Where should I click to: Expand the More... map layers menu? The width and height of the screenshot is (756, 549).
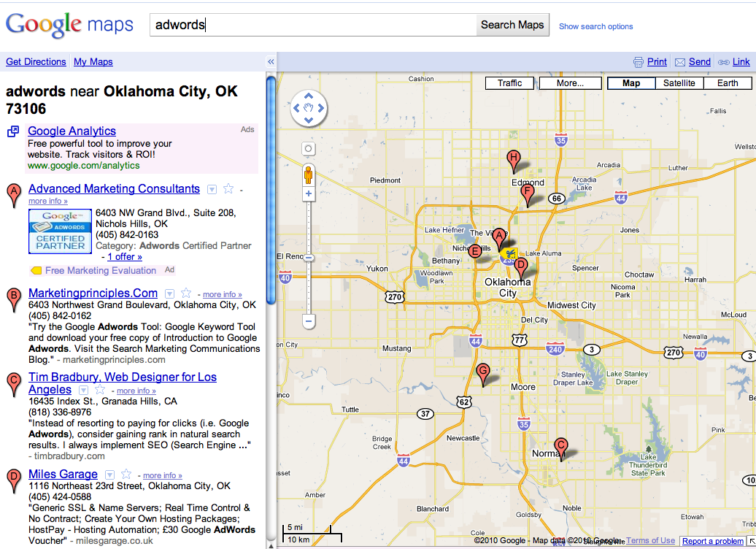570,83
